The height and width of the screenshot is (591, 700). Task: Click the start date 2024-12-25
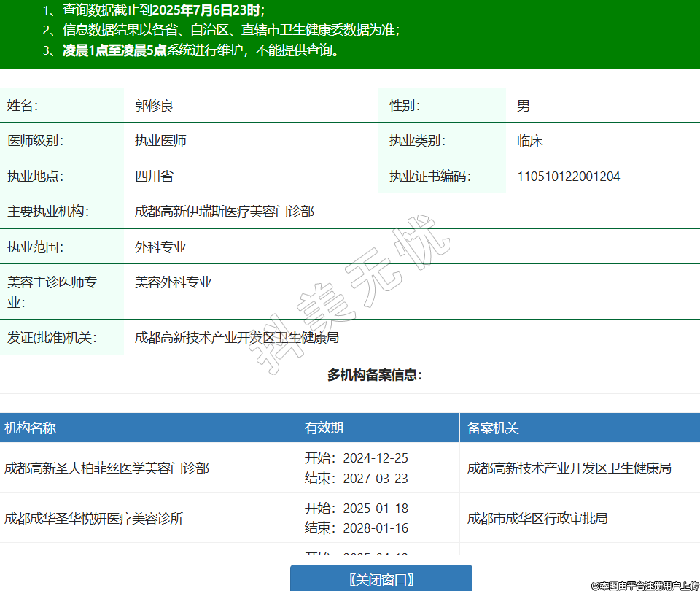pos(375,458)
